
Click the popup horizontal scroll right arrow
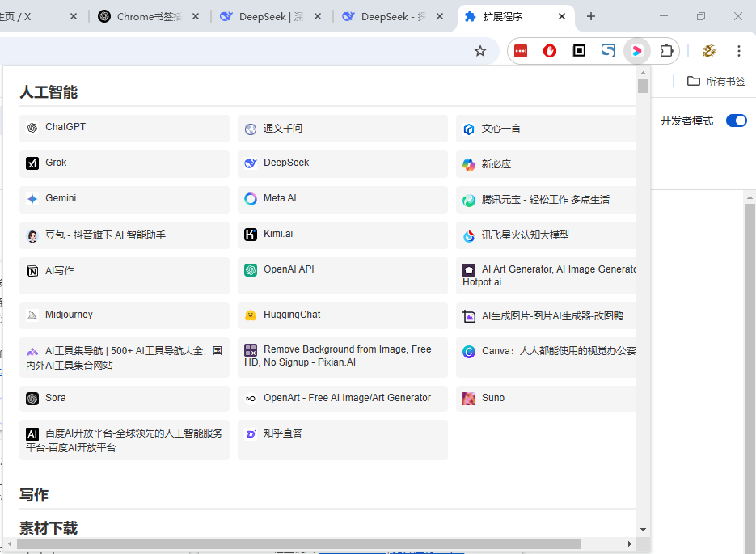629,543
